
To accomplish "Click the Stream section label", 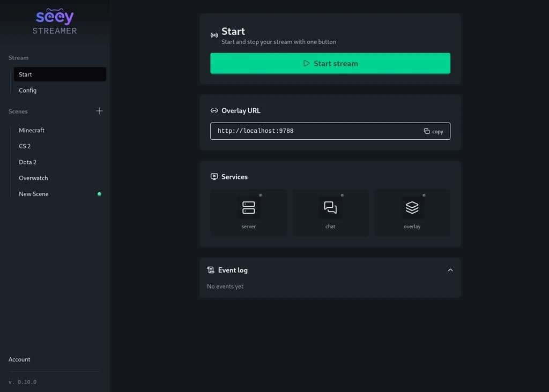I will 19,58.
